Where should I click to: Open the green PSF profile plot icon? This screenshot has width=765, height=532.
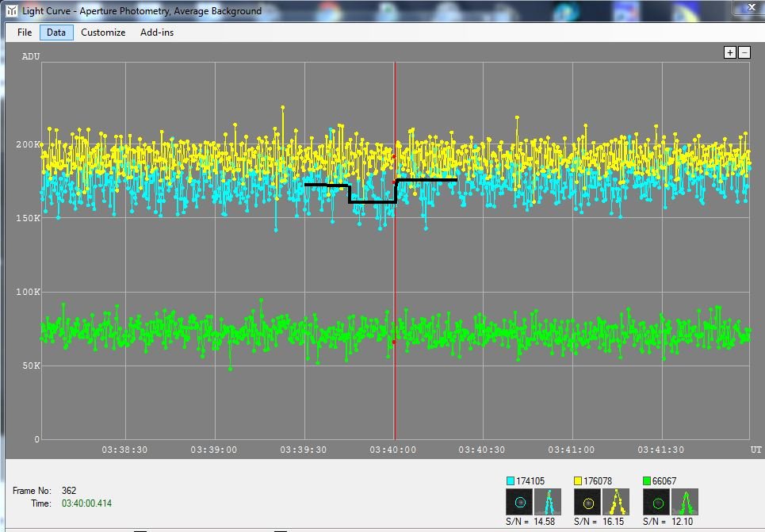684,501
